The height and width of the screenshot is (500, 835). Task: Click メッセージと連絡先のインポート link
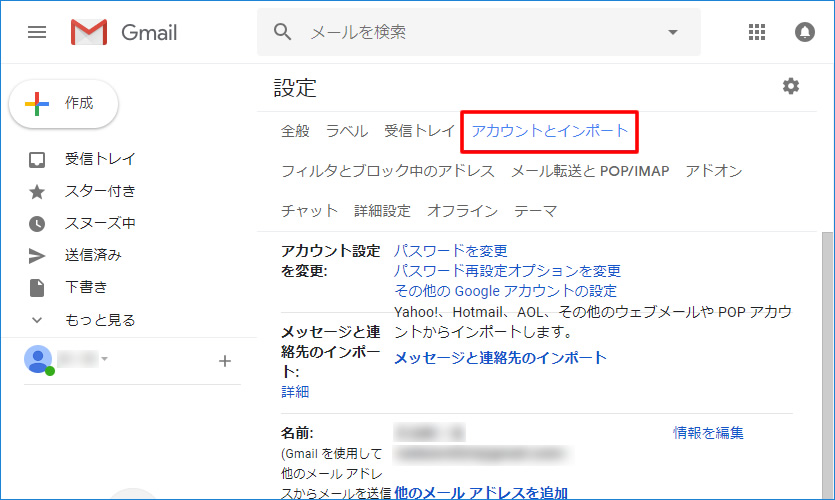tap(500, 358)
